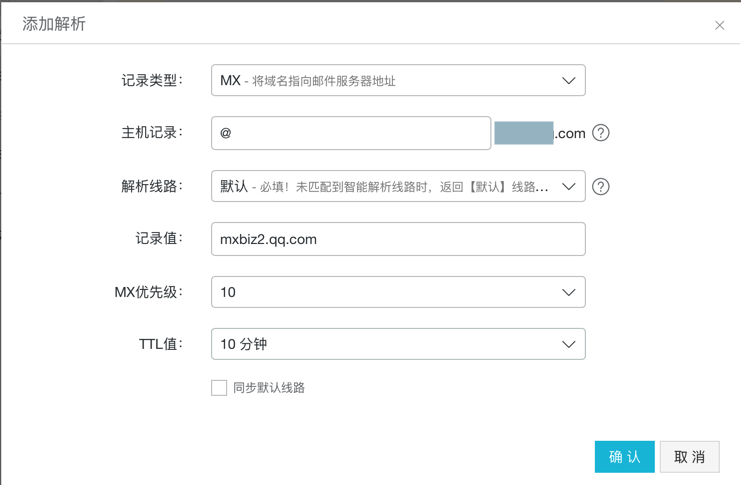Enable the 同步默认线路 checkbox

(x=219, y=388)
